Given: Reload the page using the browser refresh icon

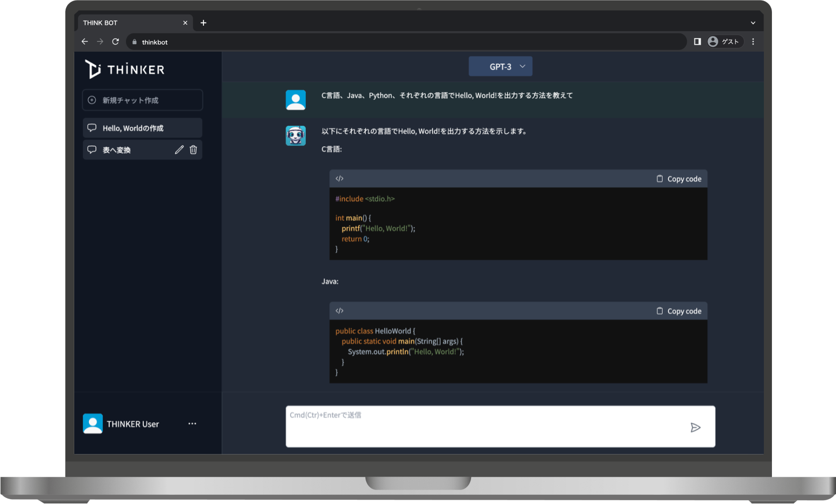Looking at the screenshot, I should tap(115, 41).
